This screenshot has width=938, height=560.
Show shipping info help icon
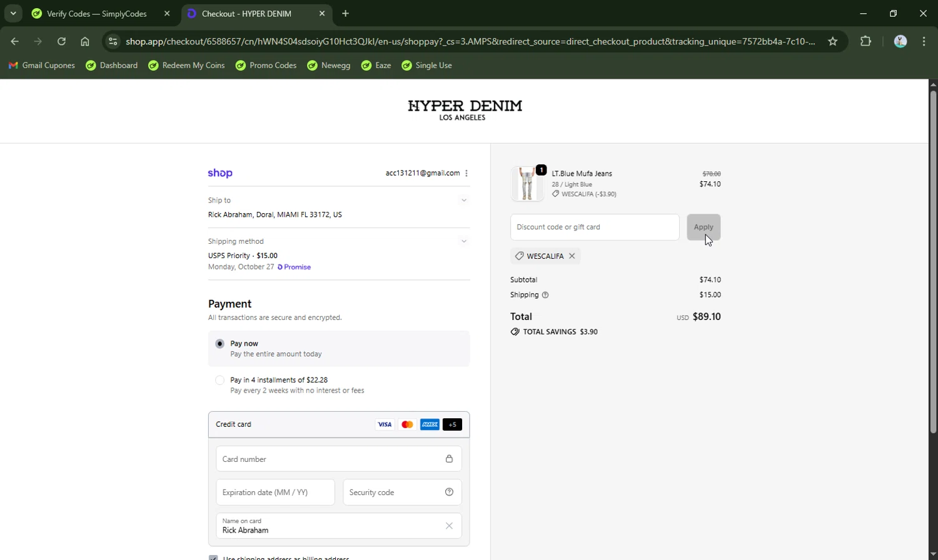point(545,295)
